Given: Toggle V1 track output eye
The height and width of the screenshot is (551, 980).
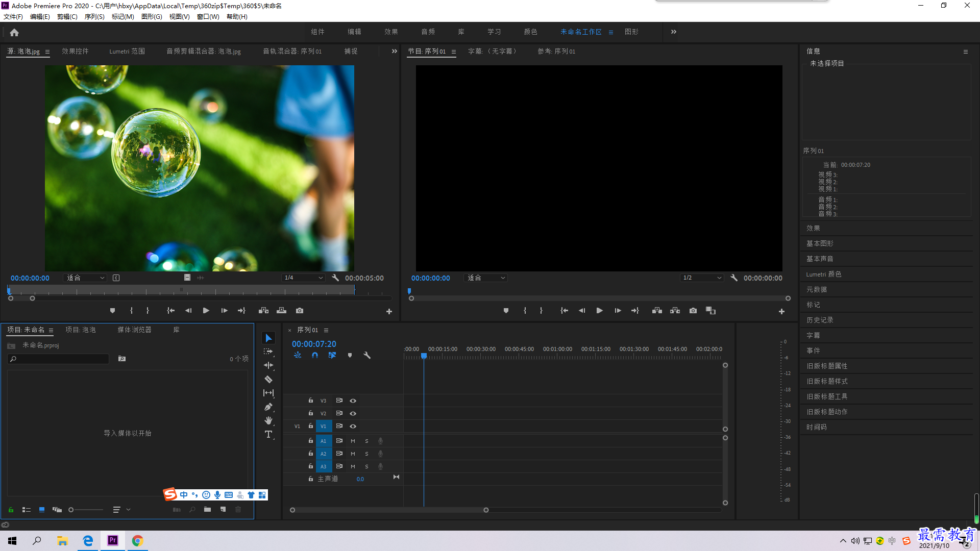Looking at the screenshot, I should pyautogui.click(x=353, y=426).
